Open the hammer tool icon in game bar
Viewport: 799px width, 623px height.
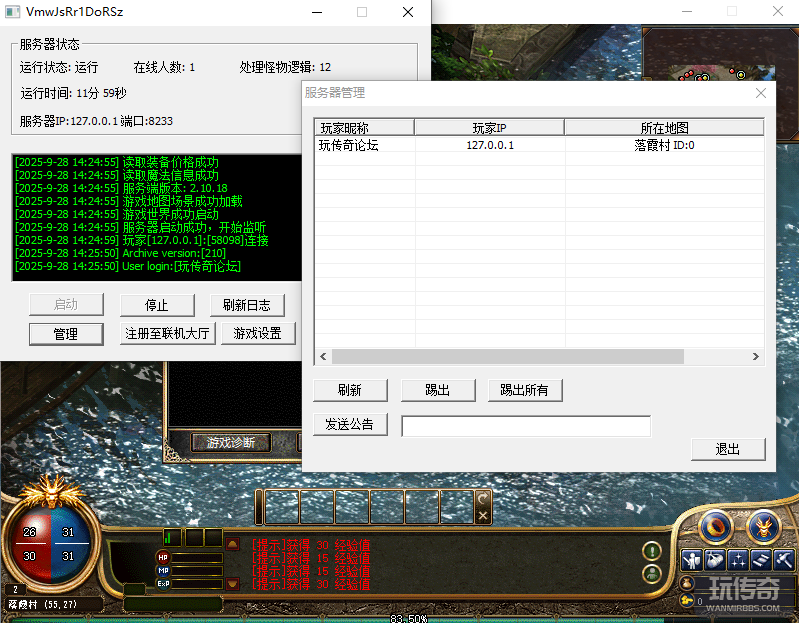784,560
